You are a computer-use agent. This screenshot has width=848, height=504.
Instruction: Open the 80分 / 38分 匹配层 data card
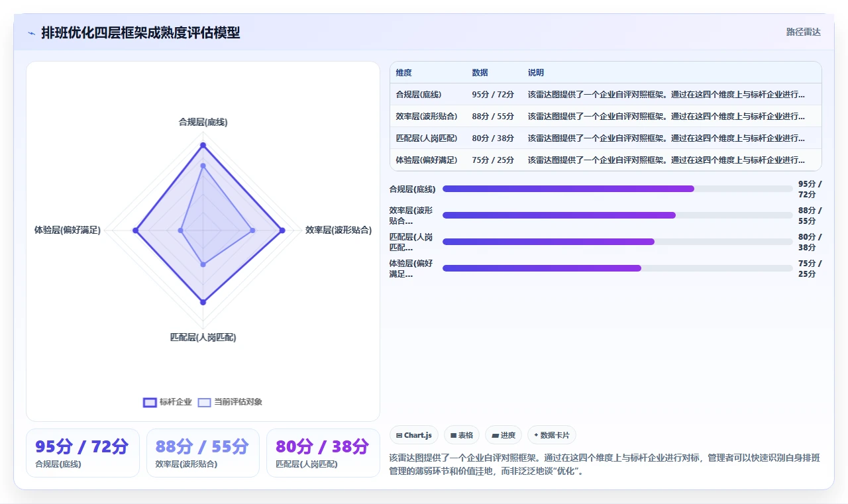[x=323, y=453]
